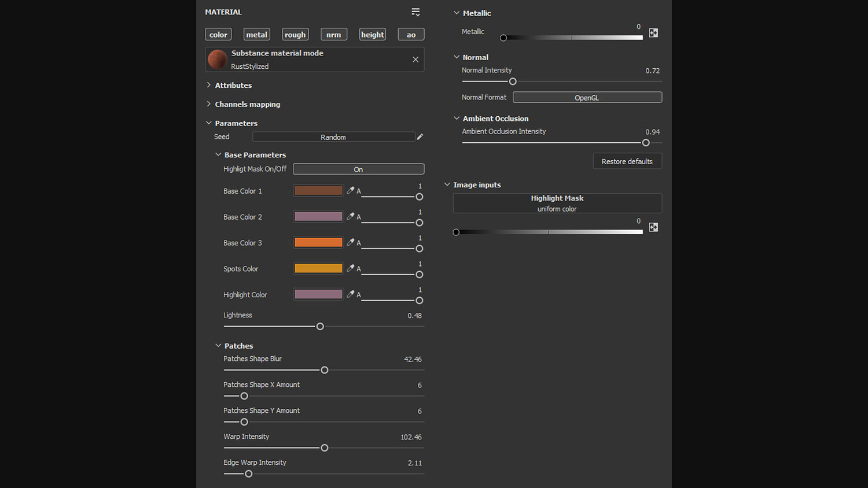This screenshot has height=488, width=868.
Task: Use the eyedropper for Base Color 3
Action: [350, 242]
